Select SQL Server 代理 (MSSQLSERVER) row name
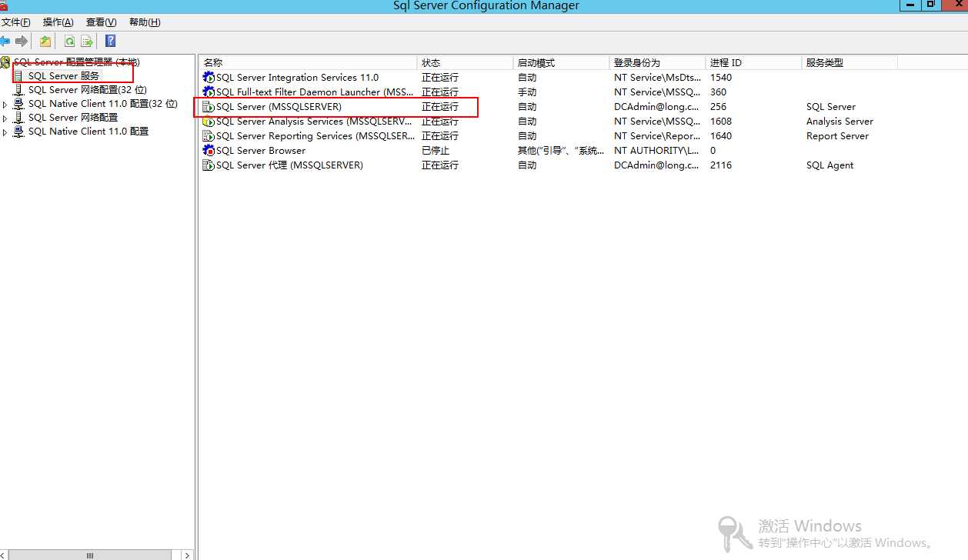This screenshot has width=968, height=560. (x=289, y=165)
